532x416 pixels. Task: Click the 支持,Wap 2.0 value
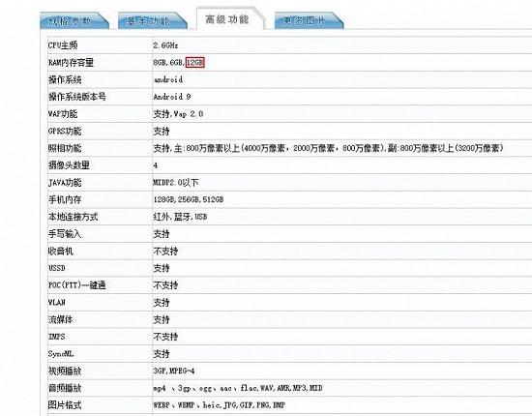[x=178, y=114]
